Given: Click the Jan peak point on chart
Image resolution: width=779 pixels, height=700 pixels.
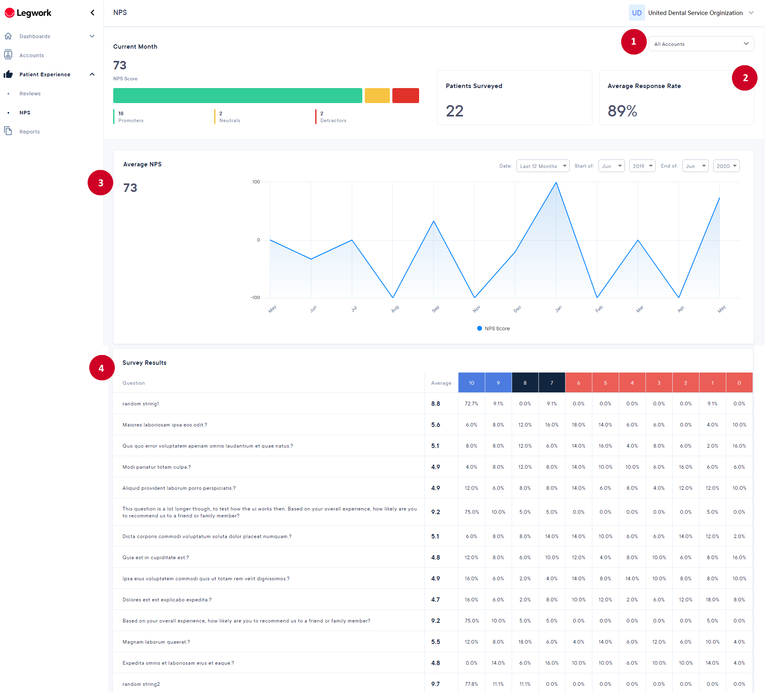Looking at the screenshot, I should (556, 183).
